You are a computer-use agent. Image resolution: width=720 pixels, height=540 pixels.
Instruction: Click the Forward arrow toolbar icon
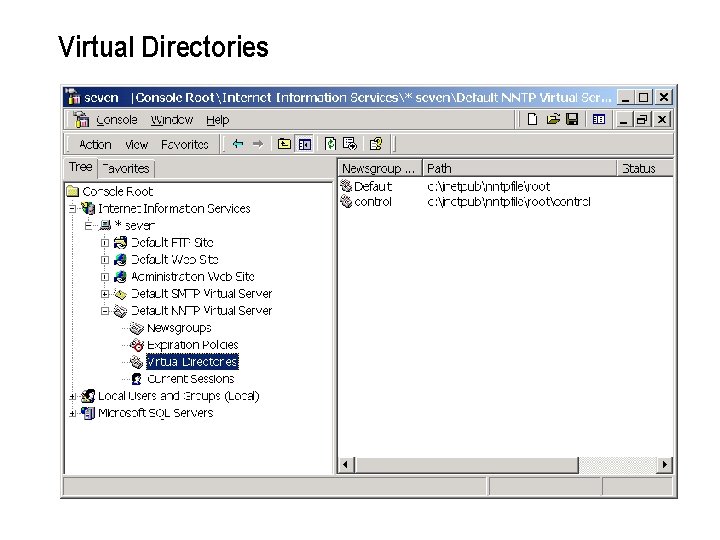(258, 144)
